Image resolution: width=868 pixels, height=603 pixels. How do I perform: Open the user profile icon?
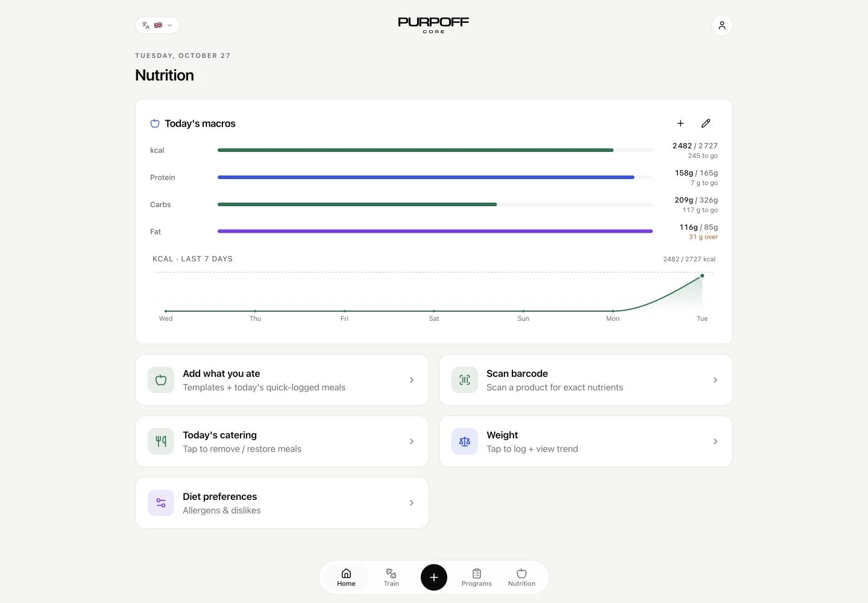point(722,25)
